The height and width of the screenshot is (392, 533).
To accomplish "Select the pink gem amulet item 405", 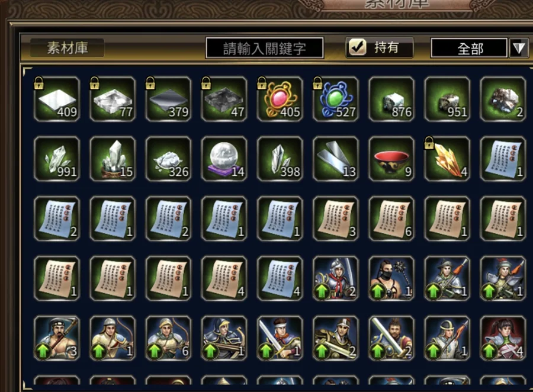I will point(280,99).
